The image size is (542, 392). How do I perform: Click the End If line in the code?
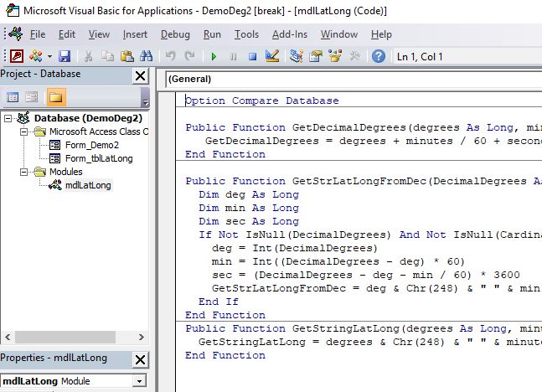click(x=219, y=302)
